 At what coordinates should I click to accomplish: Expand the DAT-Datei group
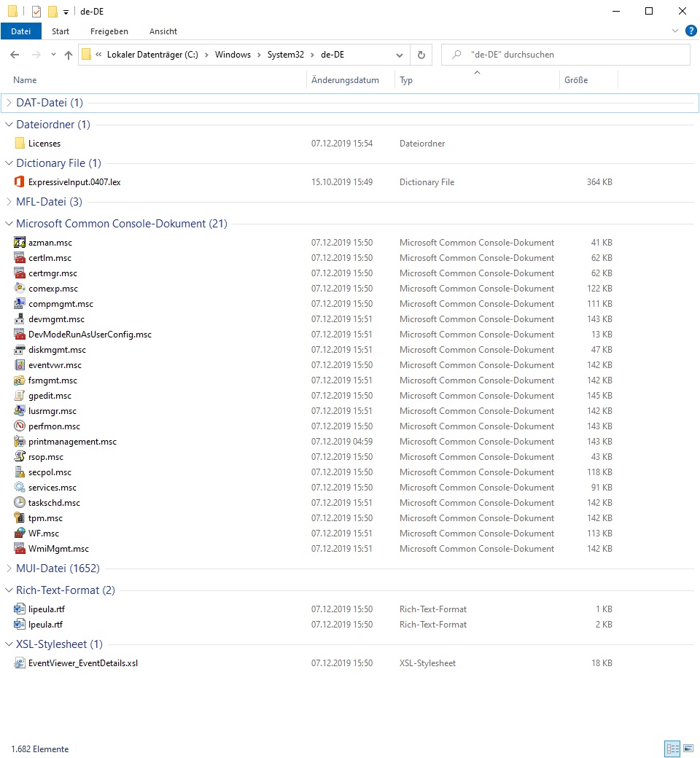click(9, 103)
